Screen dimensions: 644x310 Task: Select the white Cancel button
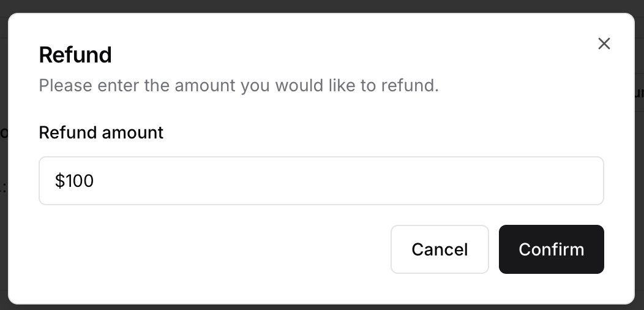tap(440, 249)
